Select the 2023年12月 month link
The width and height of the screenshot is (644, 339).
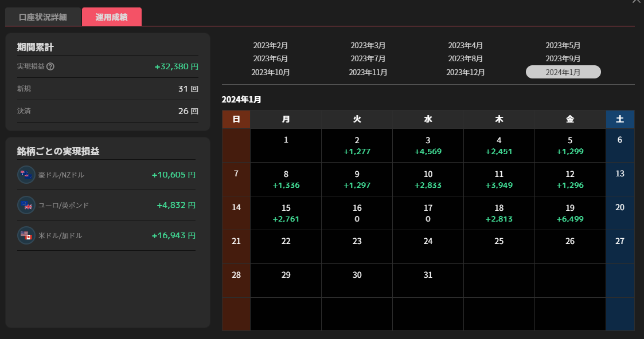(465, 72)
